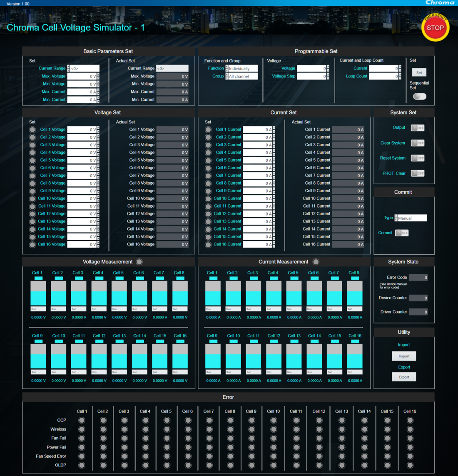Toggle the Clear System switch

(418, 143)
